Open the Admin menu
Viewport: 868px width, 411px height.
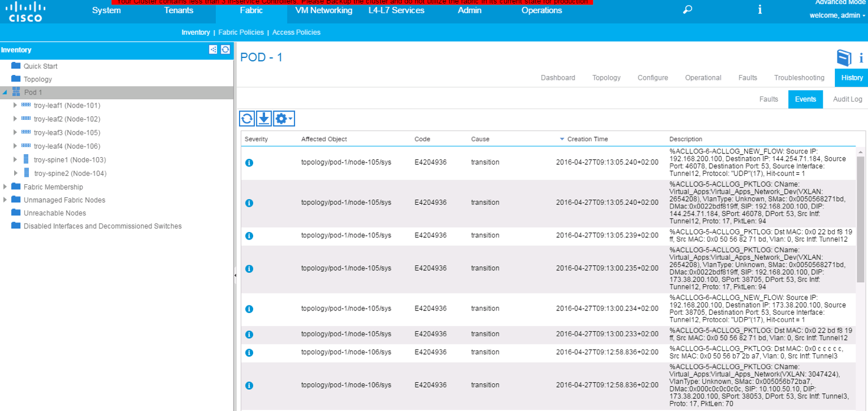click(x=470, y=11)
